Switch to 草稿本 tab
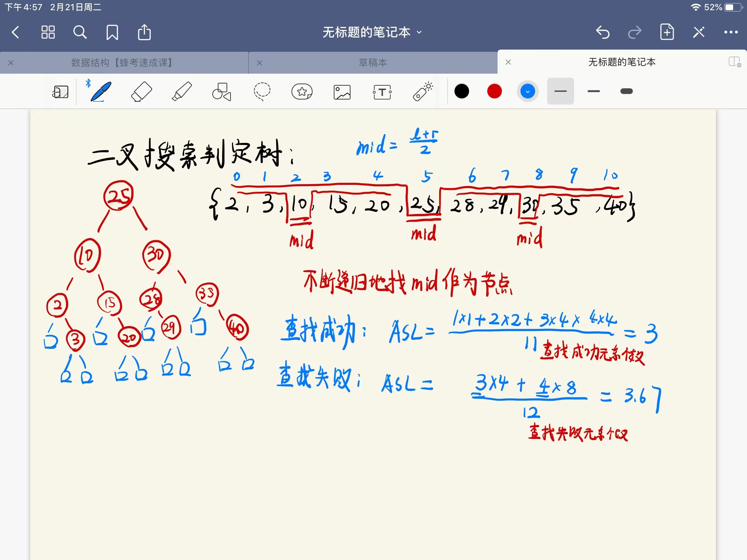This screenshot has height=560, width=747. pyautogui.click(x=373, y=63)
